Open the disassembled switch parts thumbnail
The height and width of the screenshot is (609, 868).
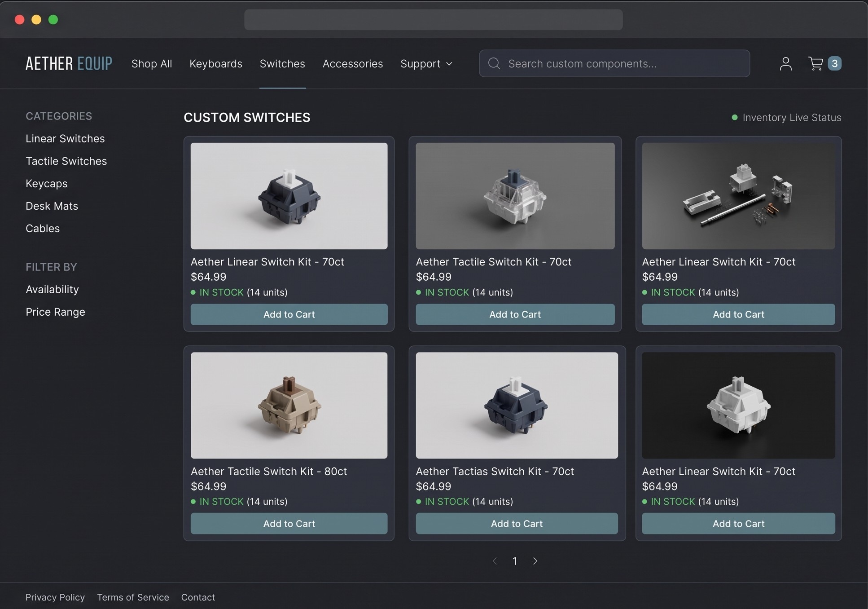click(738, 196)
